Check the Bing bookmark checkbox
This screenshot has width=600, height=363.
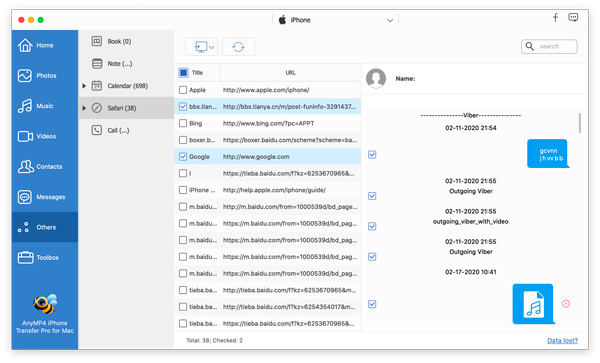183,123
